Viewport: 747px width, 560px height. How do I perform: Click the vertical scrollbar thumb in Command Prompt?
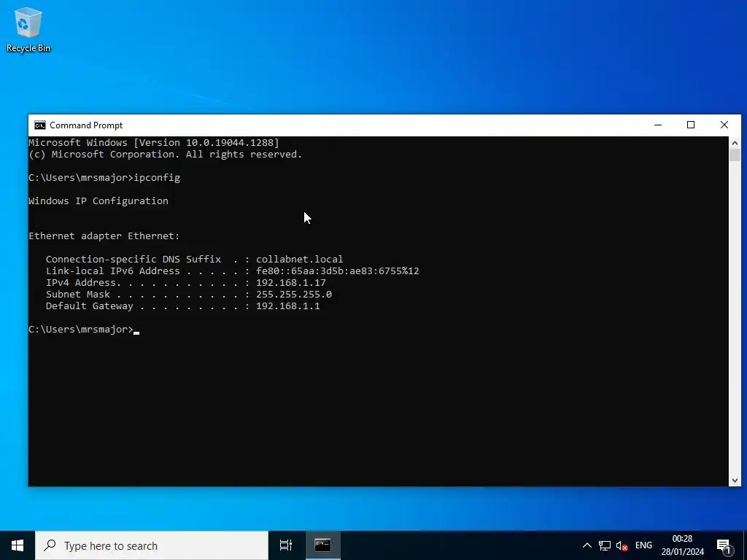coord(735,155)
